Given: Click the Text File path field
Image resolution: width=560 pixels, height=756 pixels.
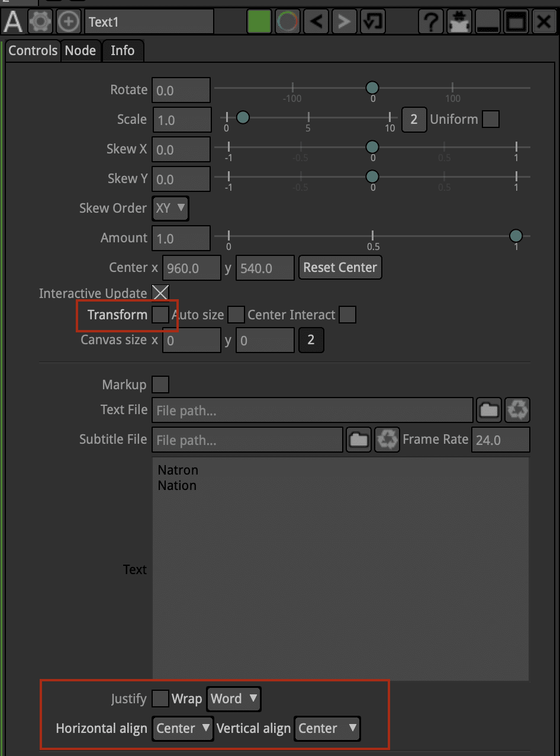Looking at the screenshot, I should click(313, 410).
